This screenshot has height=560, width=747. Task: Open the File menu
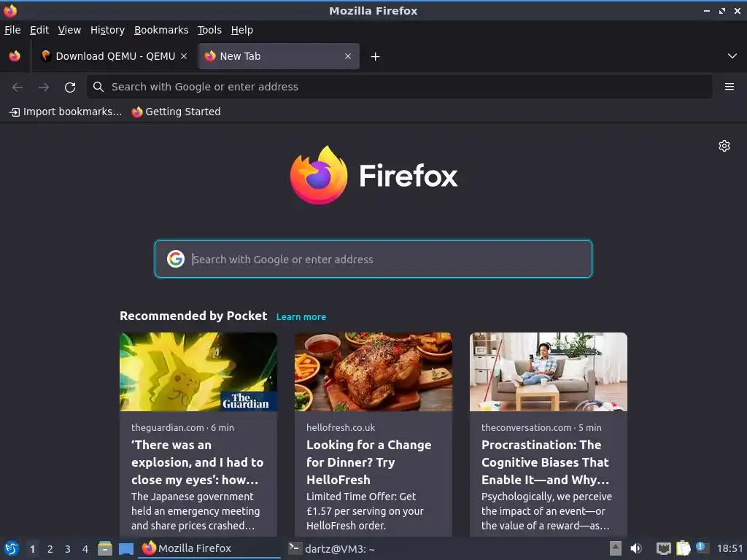click(x=12, y=30)
